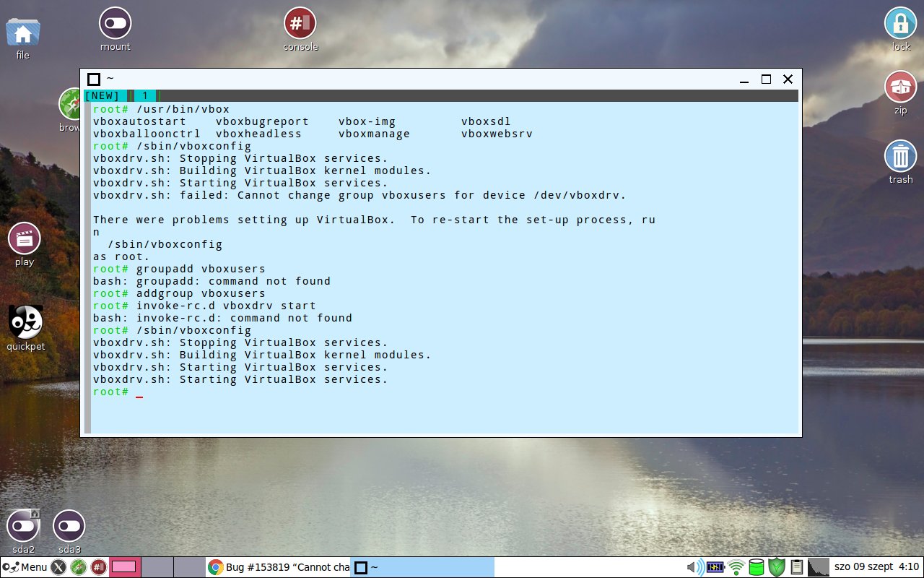Viewport: 924px width, 578px height.
Task: Click the X icon in taskbar launcher
Action: pos(58,567)
